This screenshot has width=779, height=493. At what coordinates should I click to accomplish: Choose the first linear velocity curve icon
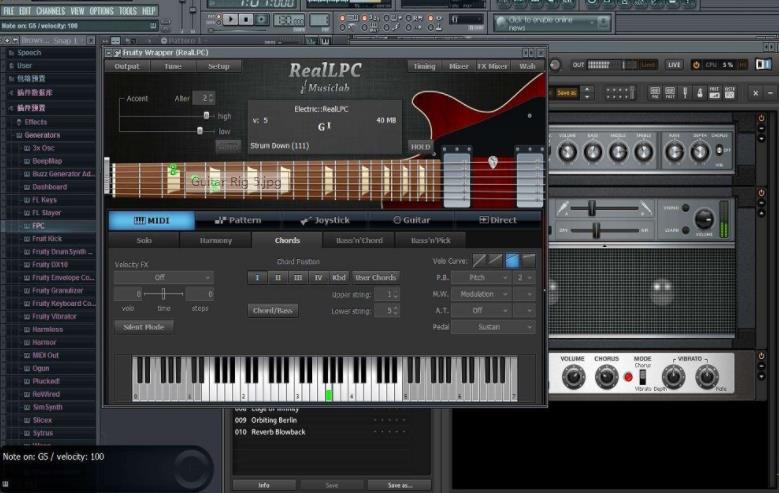[480, 261]
